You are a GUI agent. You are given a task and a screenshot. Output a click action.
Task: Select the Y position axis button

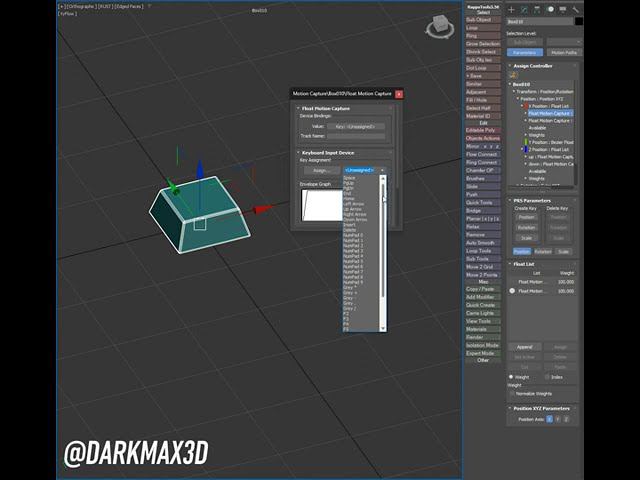pos(558,420)
